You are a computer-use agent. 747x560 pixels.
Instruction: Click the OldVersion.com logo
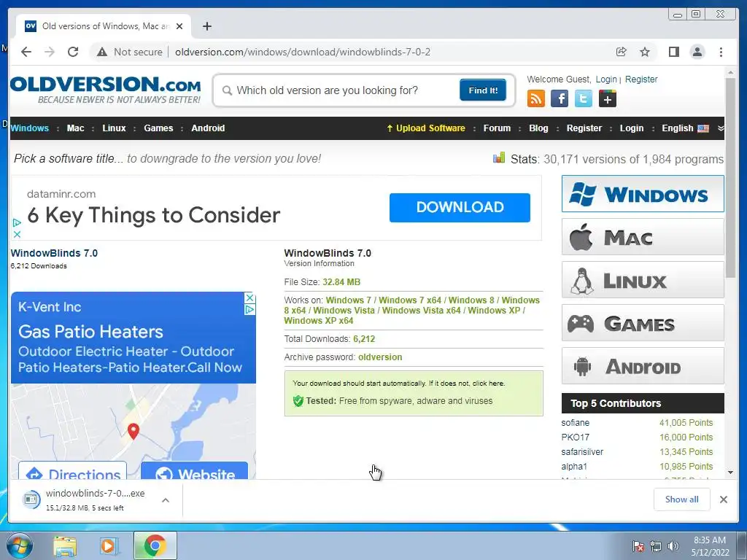coord(106,90)
